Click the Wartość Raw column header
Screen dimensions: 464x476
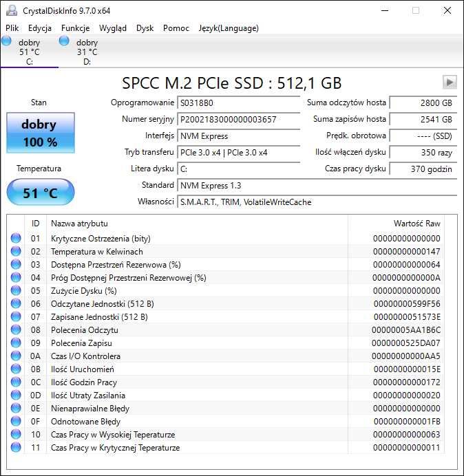397,224
